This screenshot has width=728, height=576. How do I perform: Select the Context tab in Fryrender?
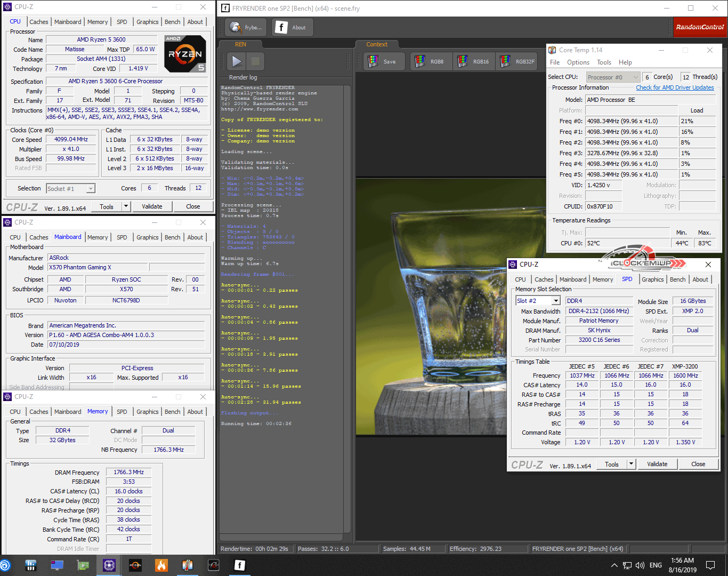coord(377,44)
